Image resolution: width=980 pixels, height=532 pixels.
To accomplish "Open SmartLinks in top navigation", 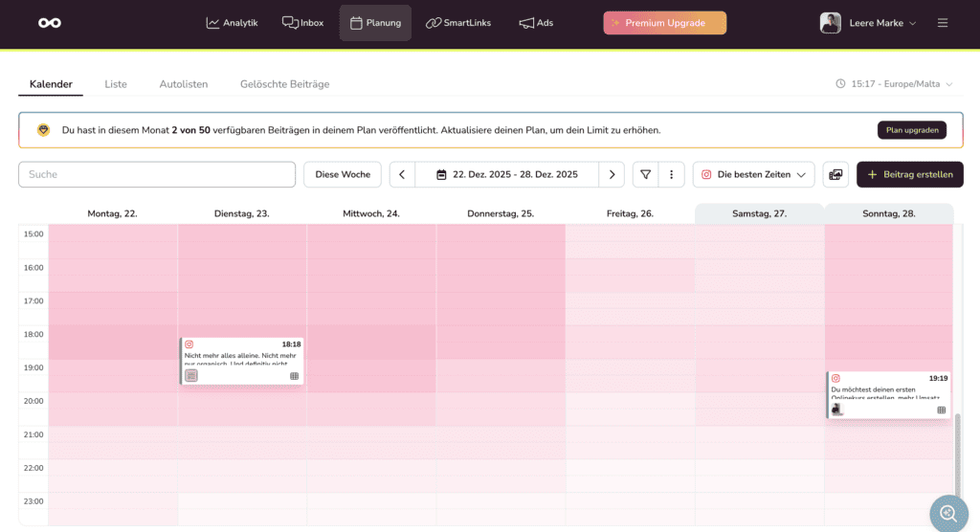I will click(458, 23).
